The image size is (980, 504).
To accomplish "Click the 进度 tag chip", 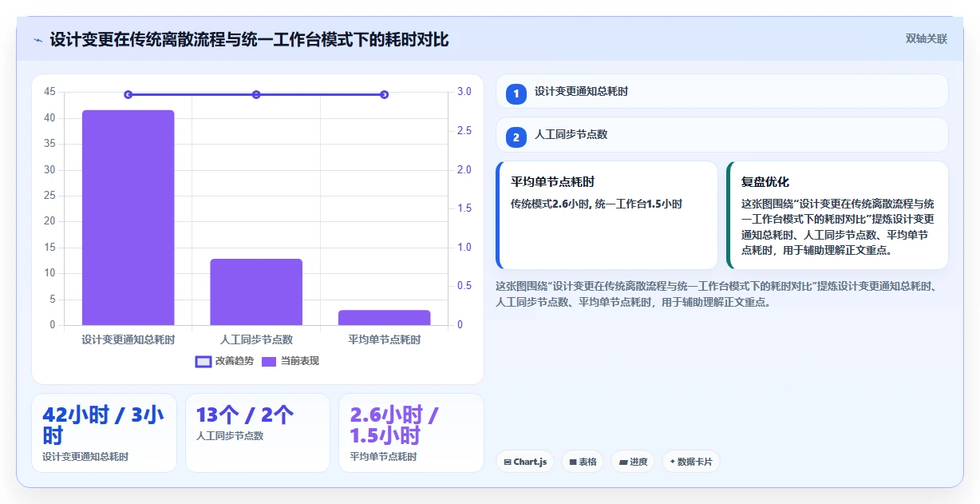I will click(x=633, y=462).
